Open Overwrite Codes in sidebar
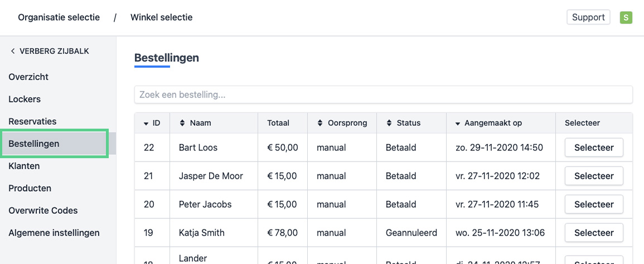Viewport: 644px width, 264px height. click(43, 211)
